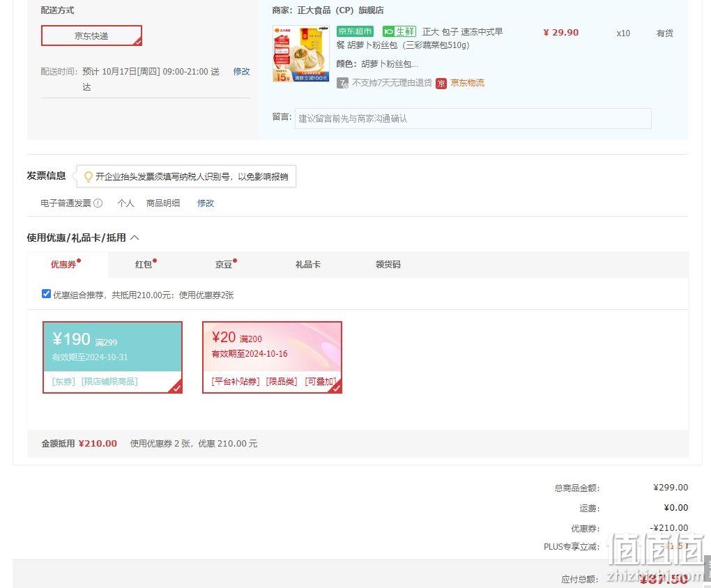Uncheck the 优惠组合推荐 checkbox
Image resolution: width=711 pixels, height=588 pixels.
point(46,294)
